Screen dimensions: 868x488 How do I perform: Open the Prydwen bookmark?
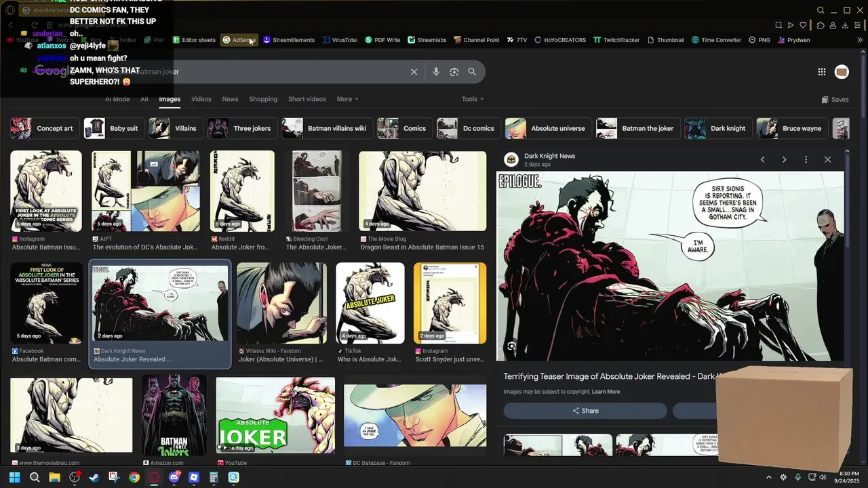[x=793, y=40]
